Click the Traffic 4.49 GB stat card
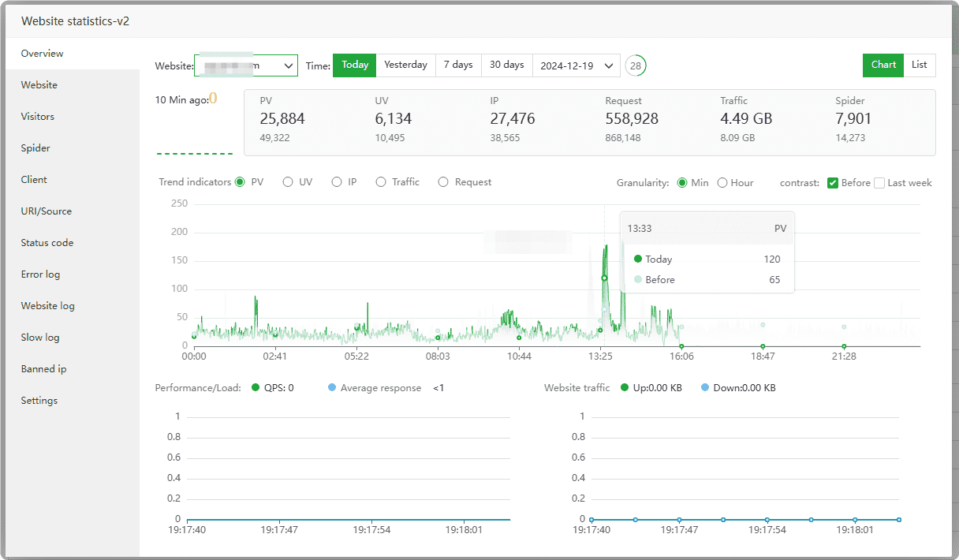959x560 pixels. coord(746,119)
